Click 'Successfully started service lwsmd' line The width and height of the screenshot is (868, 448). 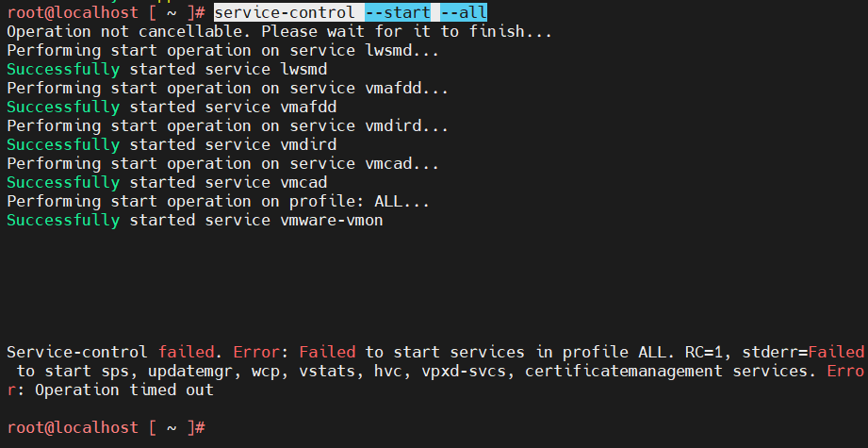point(166,69)
